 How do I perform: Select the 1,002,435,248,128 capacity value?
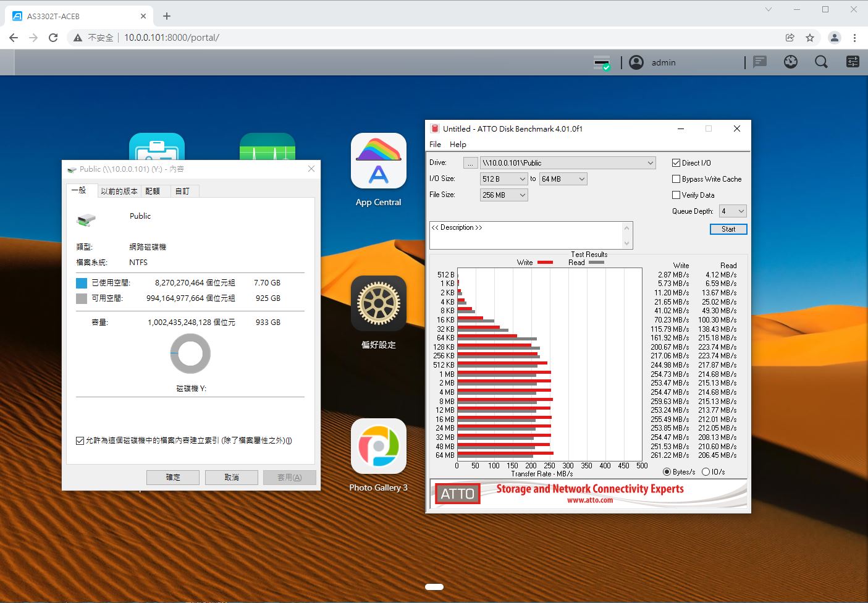[179, 323]
